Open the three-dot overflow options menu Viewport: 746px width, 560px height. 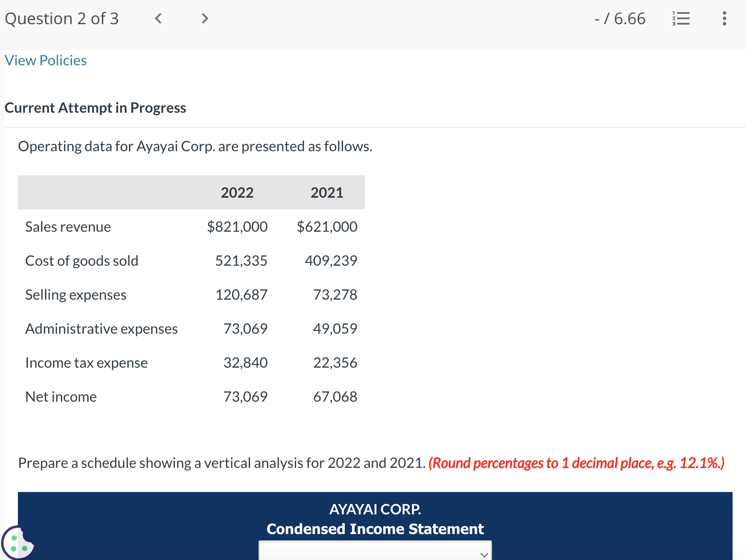click(x=724, y=18)
